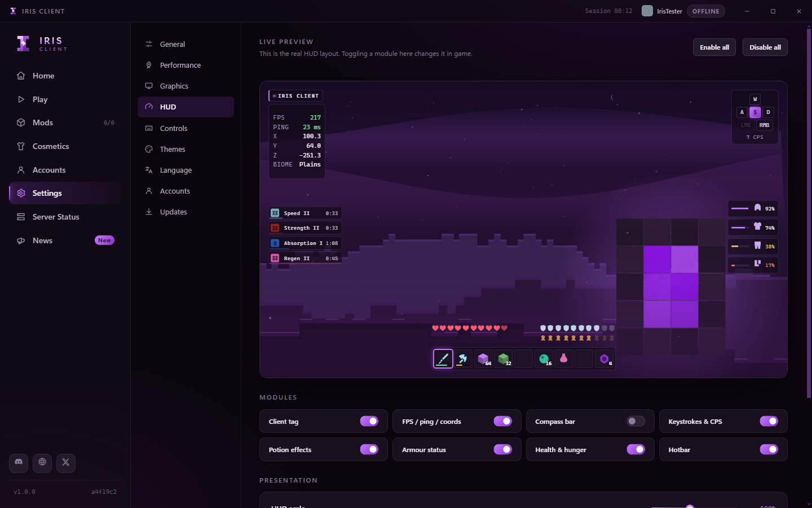Open the News page

[65, 240]
